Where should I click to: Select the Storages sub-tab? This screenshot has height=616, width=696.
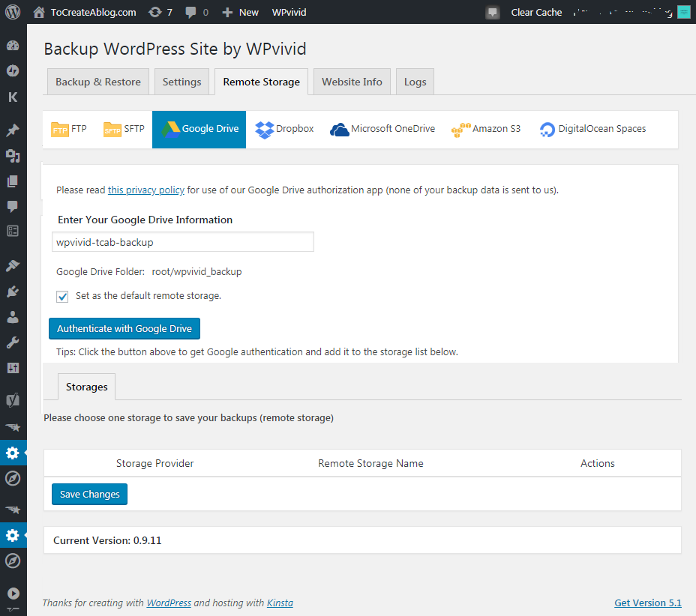coord(86,387)
